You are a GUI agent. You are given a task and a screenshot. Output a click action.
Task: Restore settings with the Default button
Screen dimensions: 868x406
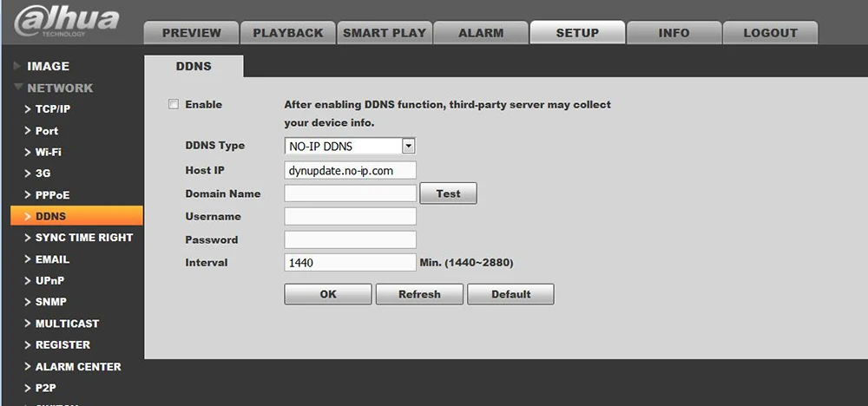pos(510,294)
